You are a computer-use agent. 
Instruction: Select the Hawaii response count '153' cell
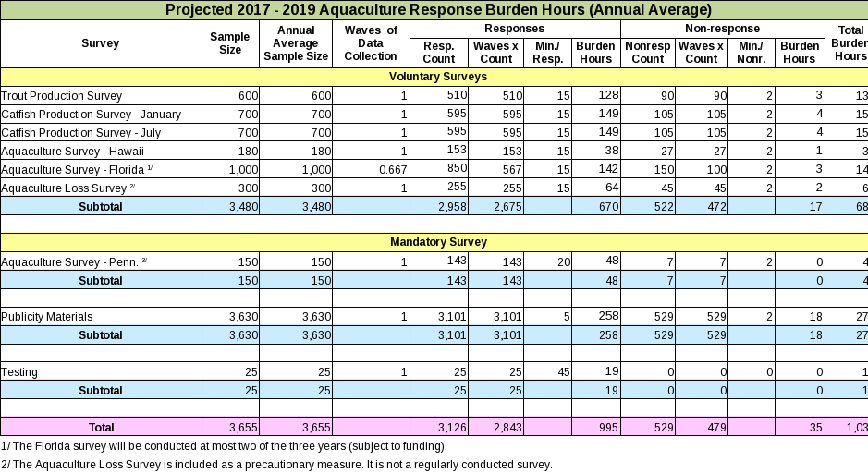pos(439,151)
